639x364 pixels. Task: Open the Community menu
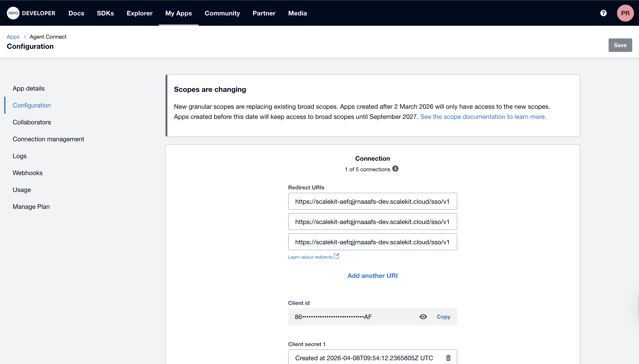222,13
